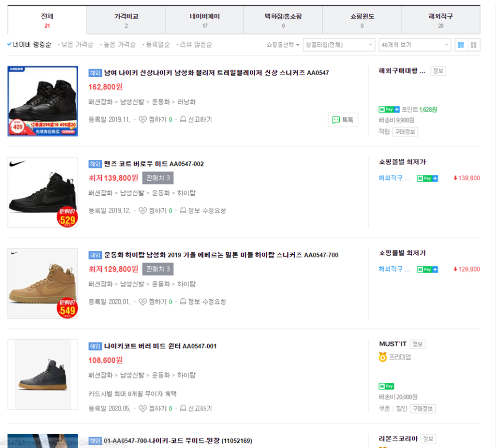Click the 프리미엄 medal icon

382,357
